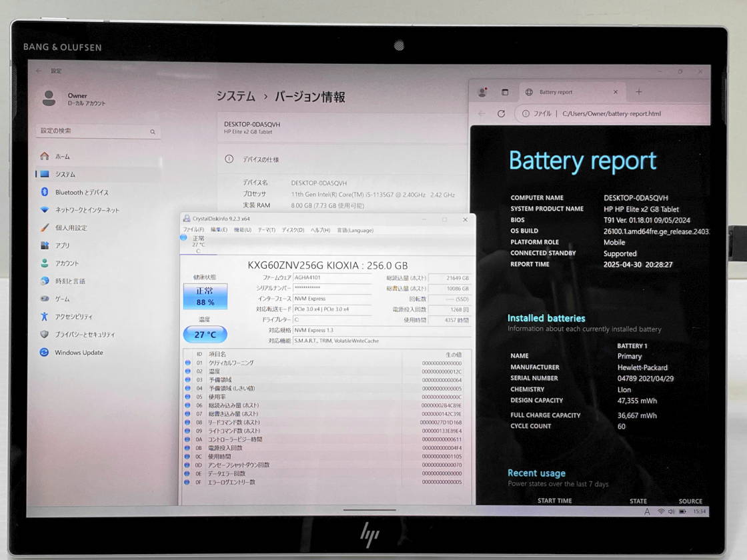Open Function (機能) menu in CrystalDiskInfo
The width and height of the screenshot is (747, 560).
tap(243, 230)
